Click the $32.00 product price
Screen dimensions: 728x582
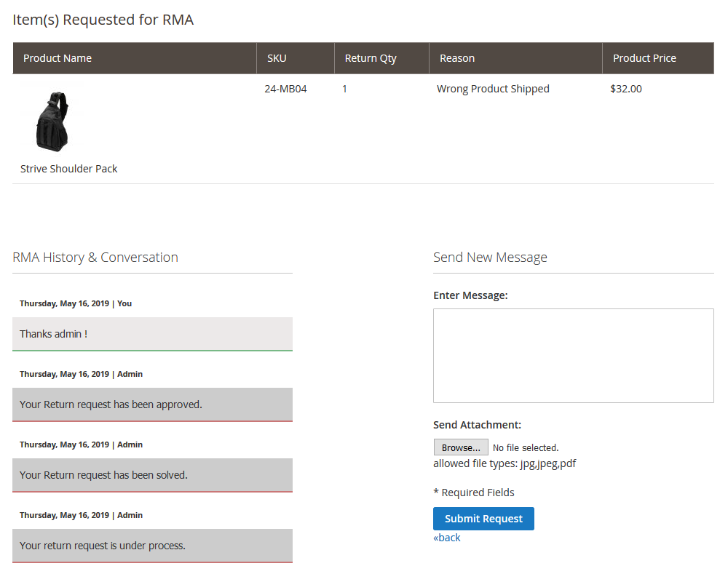[626, 89]
